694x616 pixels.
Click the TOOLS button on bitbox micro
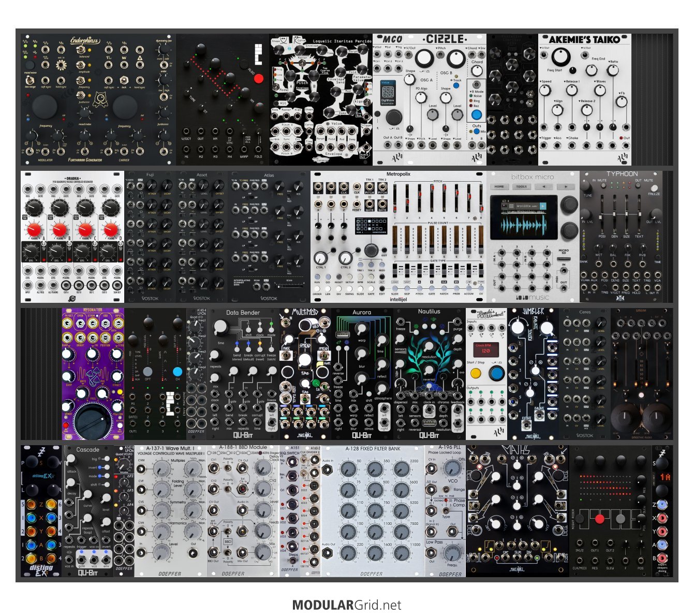click(x=522, y=187)
